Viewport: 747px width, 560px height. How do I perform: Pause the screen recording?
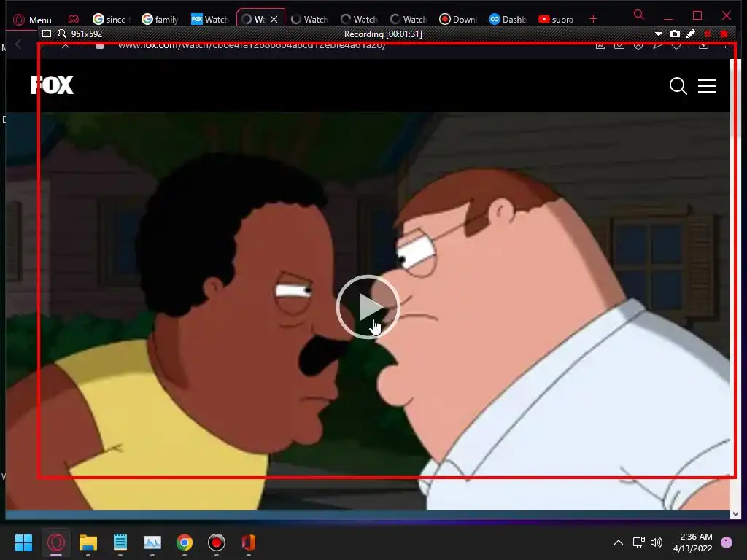(708, 34)
